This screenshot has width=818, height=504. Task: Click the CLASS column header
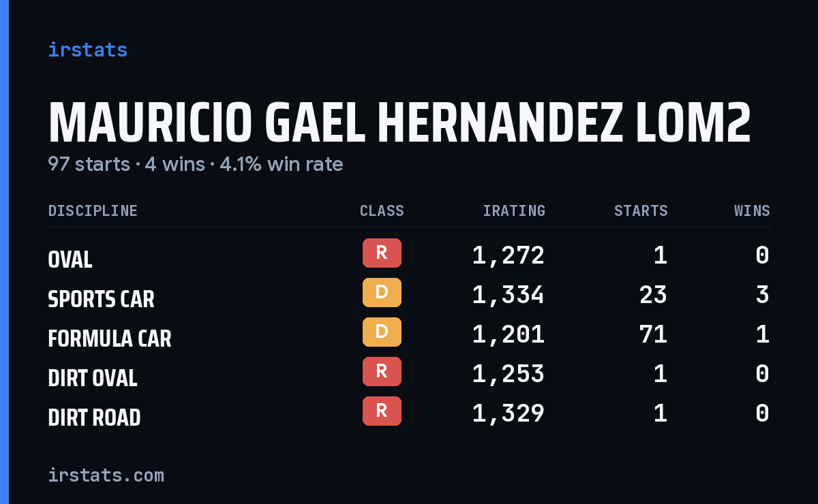pyautogui.click(x=382, y=211)
